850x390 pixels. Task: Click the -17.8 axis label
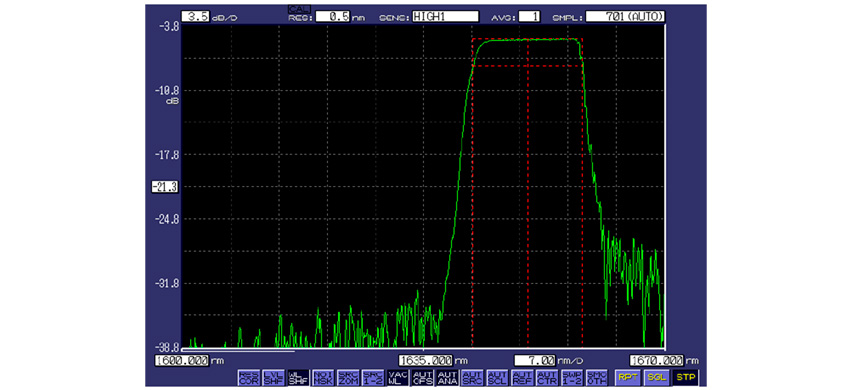pyautogui.click(x=166, y=155)
